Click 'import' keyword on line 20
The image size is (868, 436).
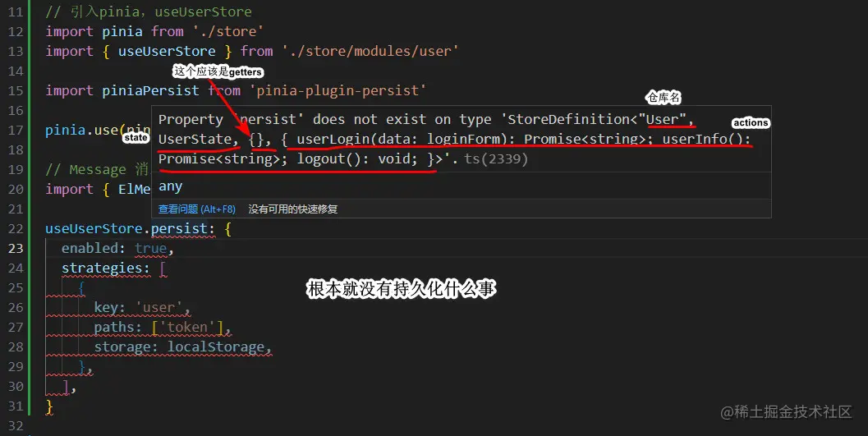(70, 190)
